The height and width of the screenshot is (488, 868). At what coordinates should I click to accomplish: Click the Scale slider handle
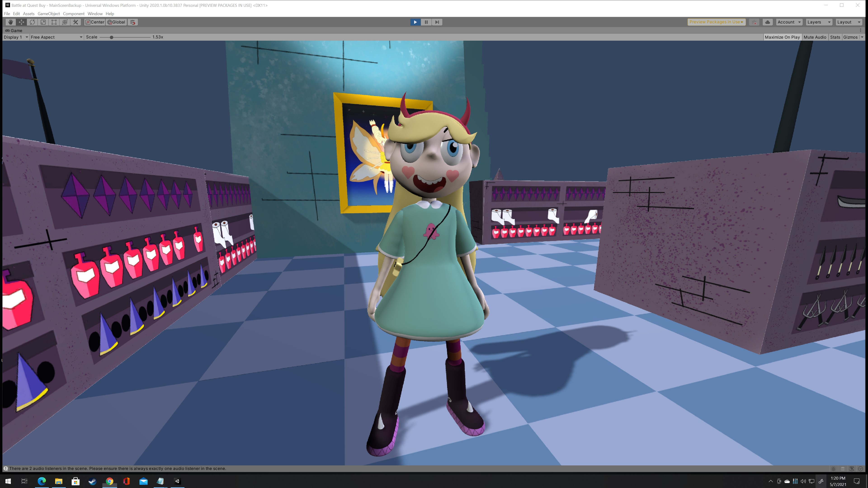(x=111, y=37)
